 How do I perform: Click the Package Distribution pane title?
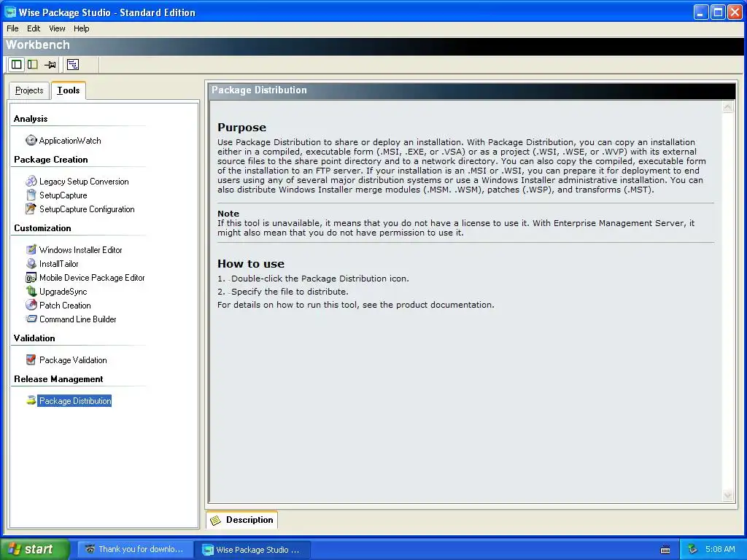(259, 90)
